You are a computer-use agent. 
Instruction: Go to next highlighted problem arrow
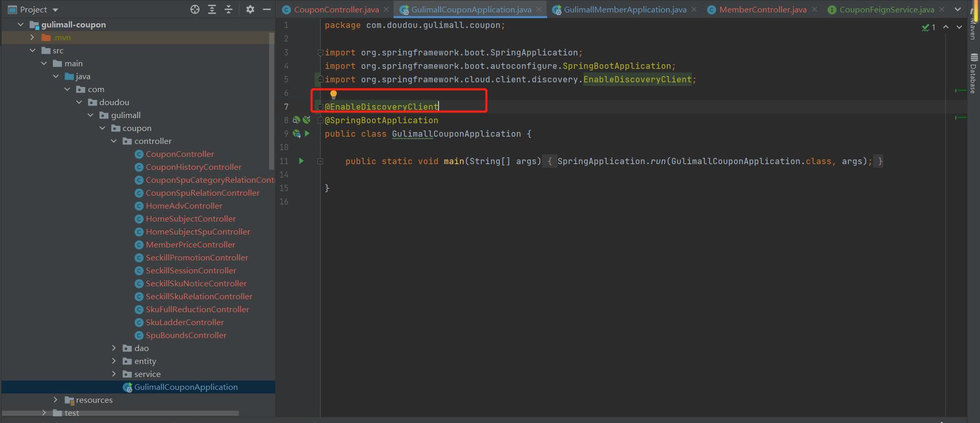point(959,27)
